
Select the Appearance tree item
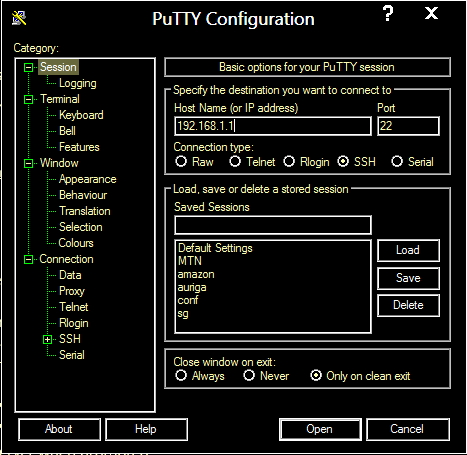[x=88, y=179]
